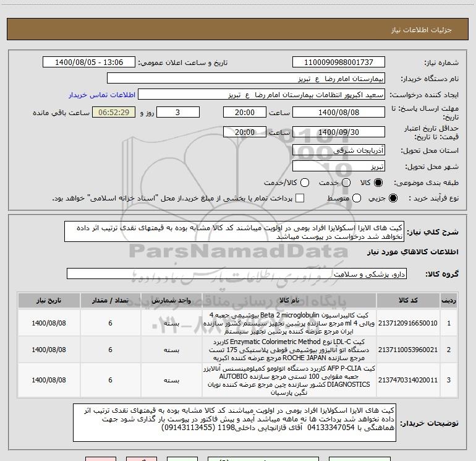Click the تاریخ نیاز column header
This screenshot has height=461, width=476.
click(49, 300)
